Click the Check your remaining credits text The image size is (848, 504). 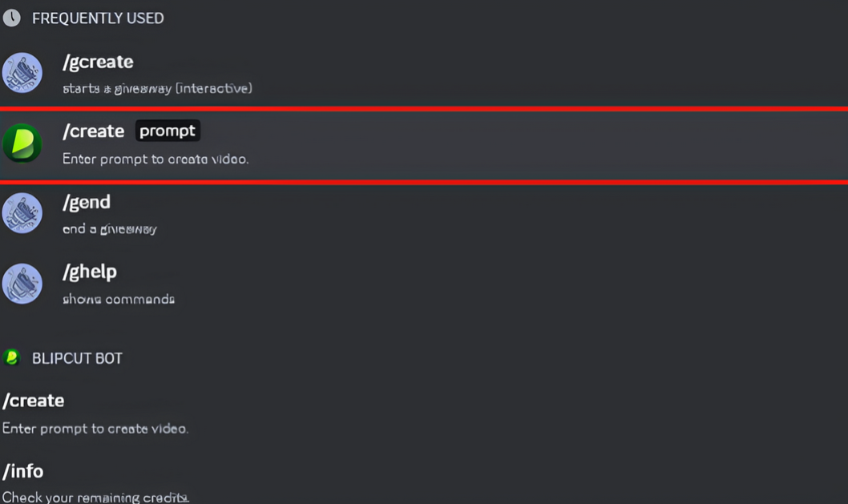95,497
